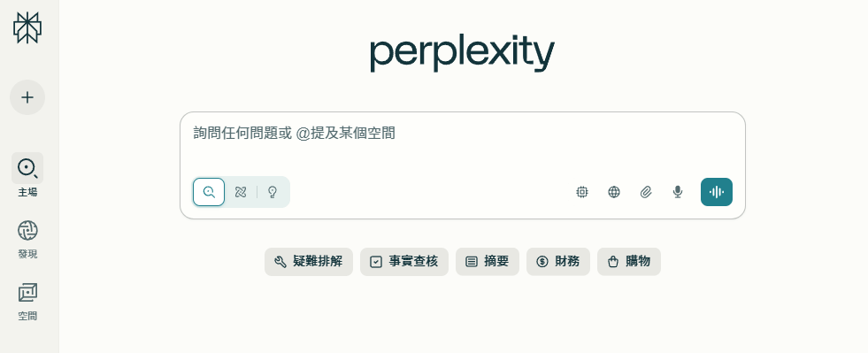This screenshot has height=353, width=868.
Task: Open the 發現 discover section
Action: point(27,238)
